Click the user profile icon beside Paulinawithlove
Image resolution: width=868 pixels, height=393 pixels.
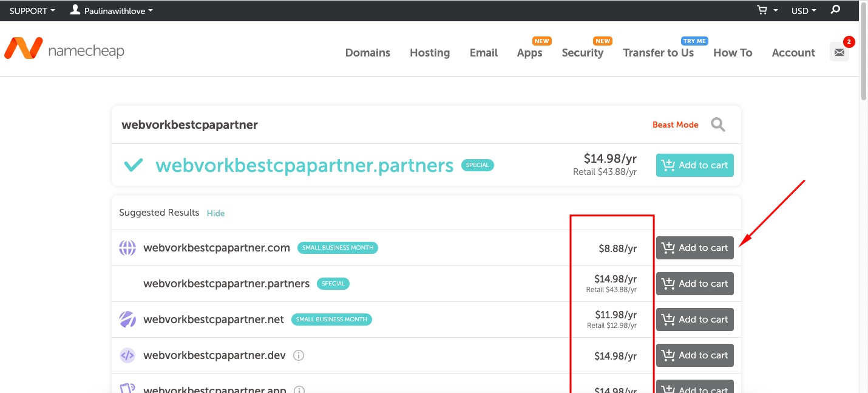[x=75, y=10]
